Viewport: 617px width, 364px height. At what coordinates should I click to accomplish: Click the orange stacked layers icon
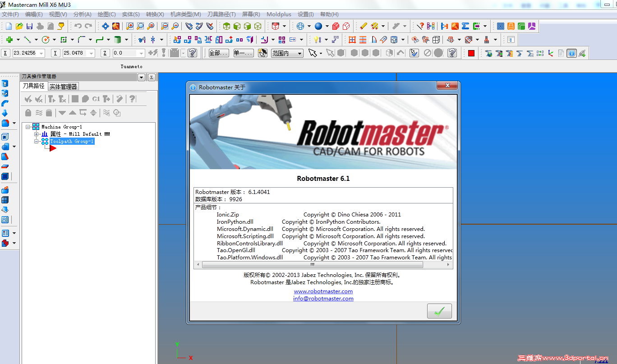coord(511,26)
